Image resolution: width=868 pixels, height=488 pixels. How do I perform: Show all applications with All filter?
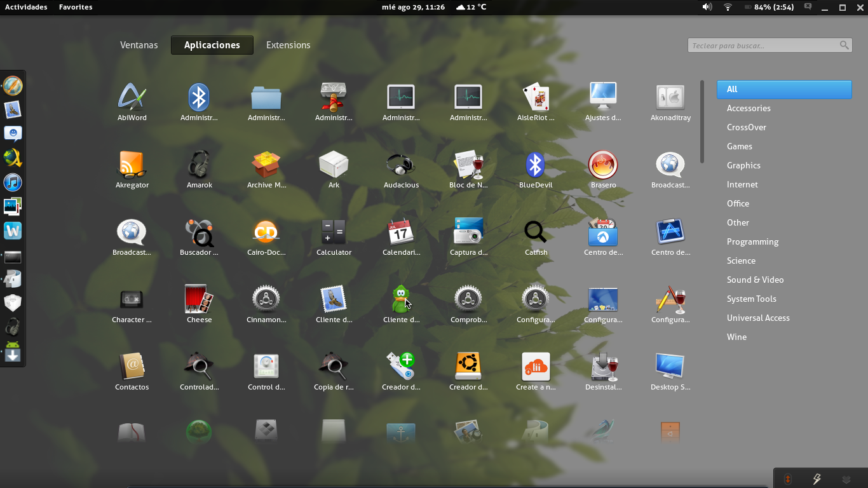pos(784,89)
